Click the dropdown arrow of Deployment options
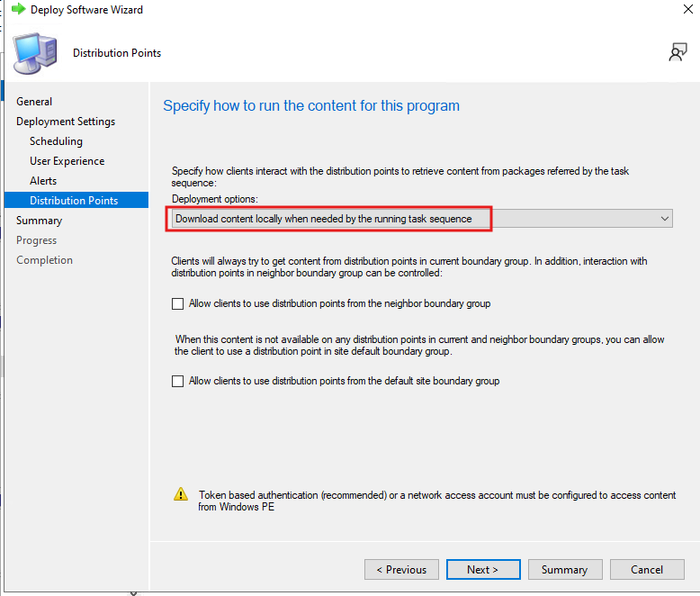The height and width of the screenshot is (596, 700). point(664,219)
